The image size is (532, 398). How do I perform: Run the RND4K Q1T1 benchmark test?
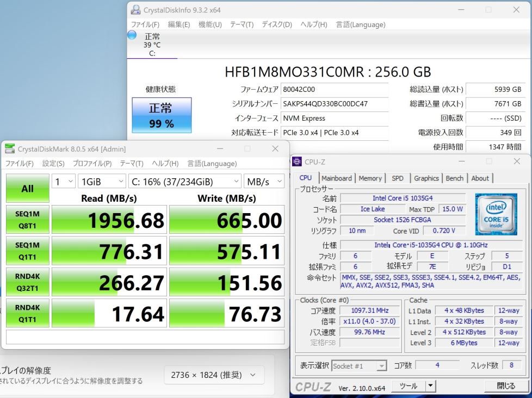coord(28,313)
